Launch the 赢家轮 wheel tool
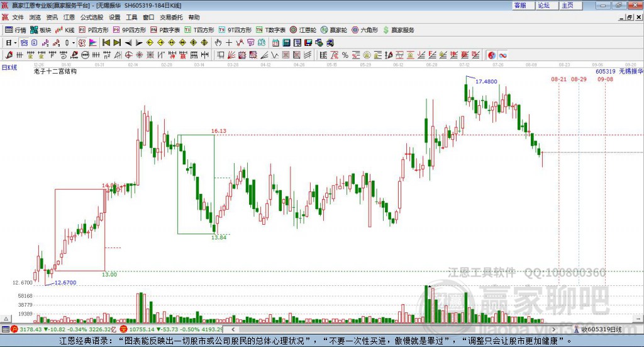The height and width of the screenshot is (347, 644). (334, 30)
